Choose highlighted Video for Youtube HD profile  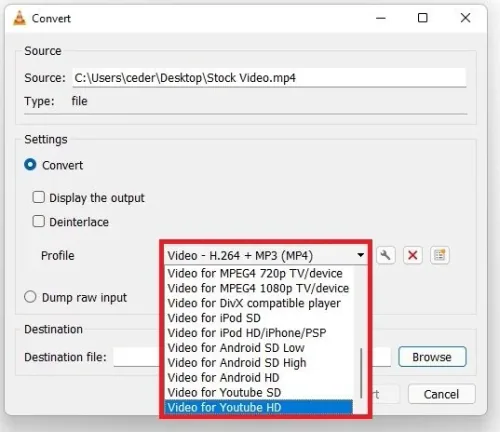[x=259, y=407]
